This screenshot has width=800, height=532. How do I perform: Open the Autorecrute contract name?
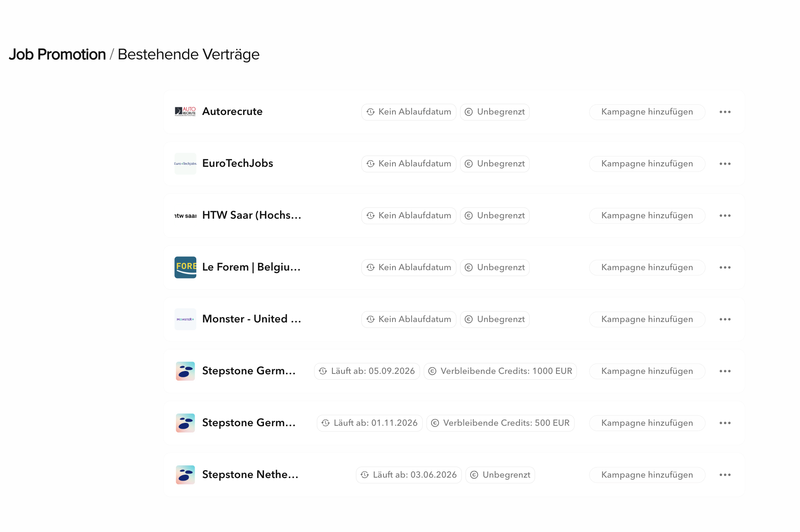click(x=232, y=112)
